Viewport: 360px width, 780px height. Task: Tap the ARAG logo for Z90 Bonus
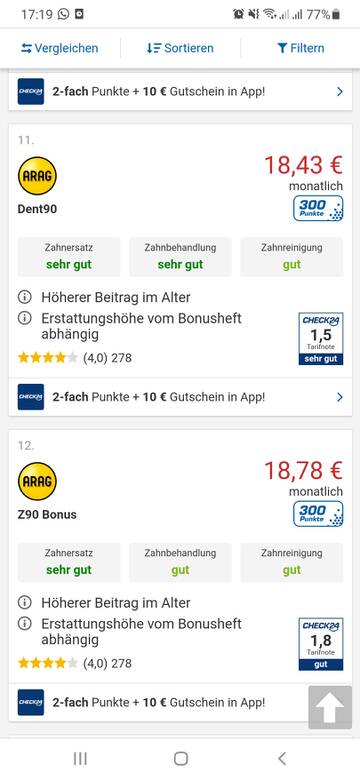37,481
